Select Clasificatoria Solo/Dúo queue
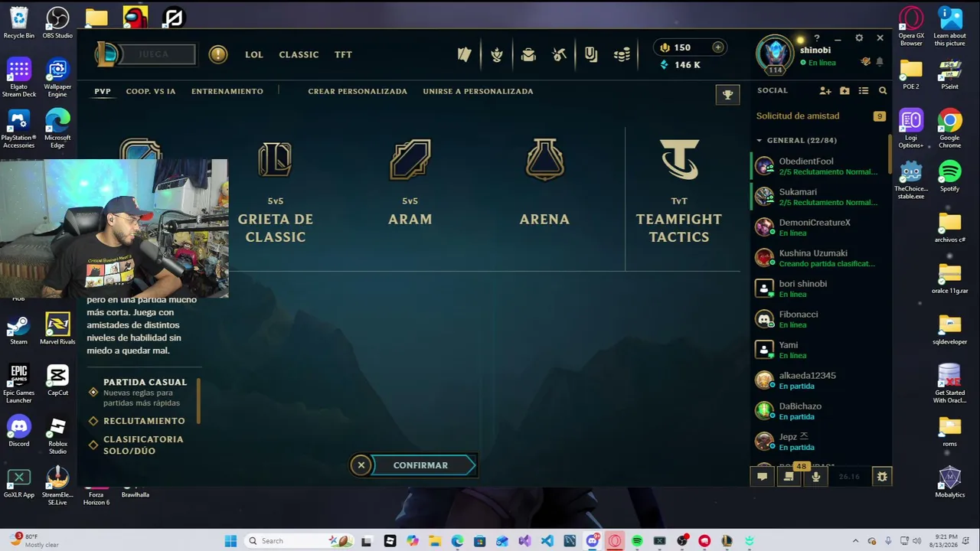The image size is (980, 551). (x=143, y=445)
